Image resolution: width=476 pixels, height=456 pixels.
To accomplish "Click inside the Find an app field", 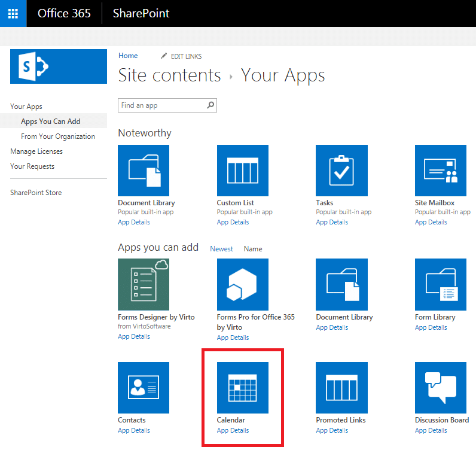I will 161,105.
